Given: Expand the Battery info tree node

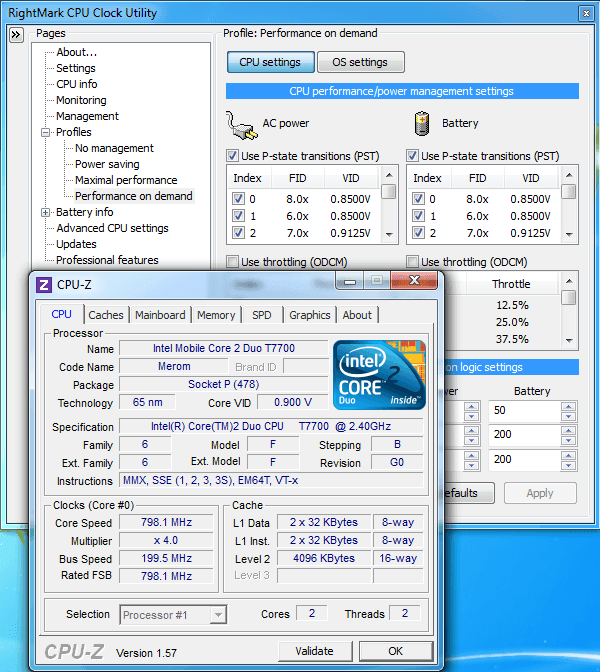Looking at the screenshot, I should [x=45, y=213].
